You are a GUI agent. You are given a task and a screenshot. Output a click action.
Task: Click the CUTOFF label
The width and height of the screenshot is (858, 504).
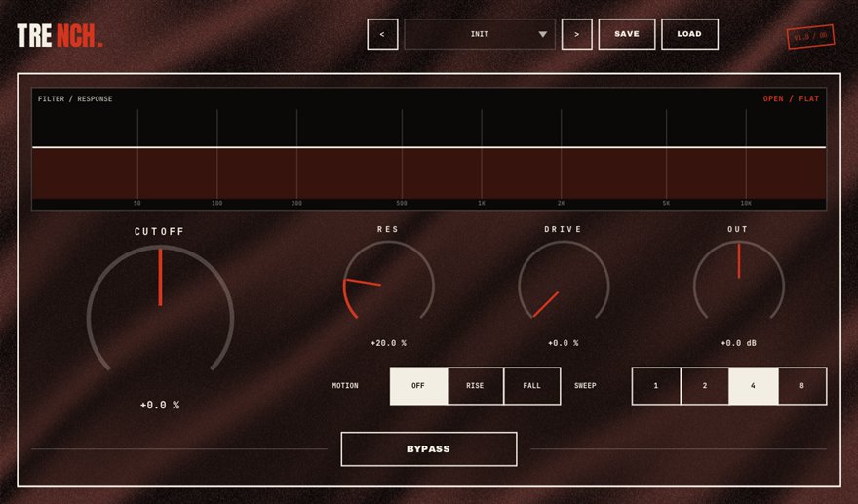click(x=160, y=232)
